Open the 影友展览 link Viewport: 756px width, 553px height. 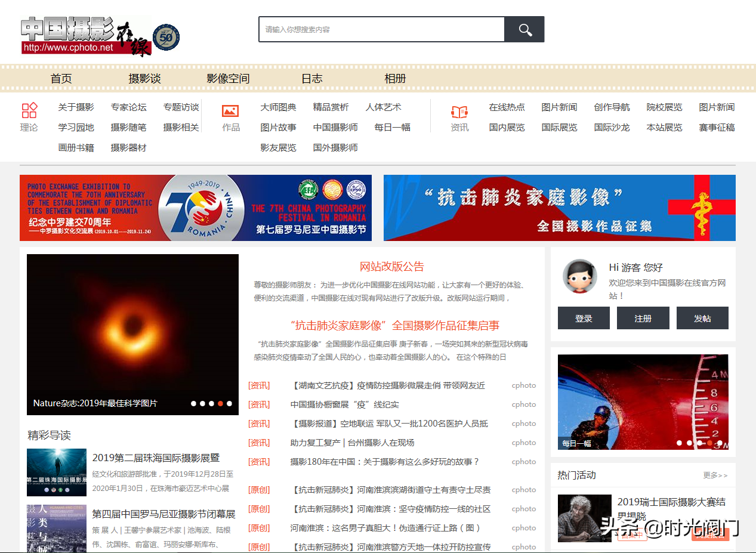pos(278,148)
